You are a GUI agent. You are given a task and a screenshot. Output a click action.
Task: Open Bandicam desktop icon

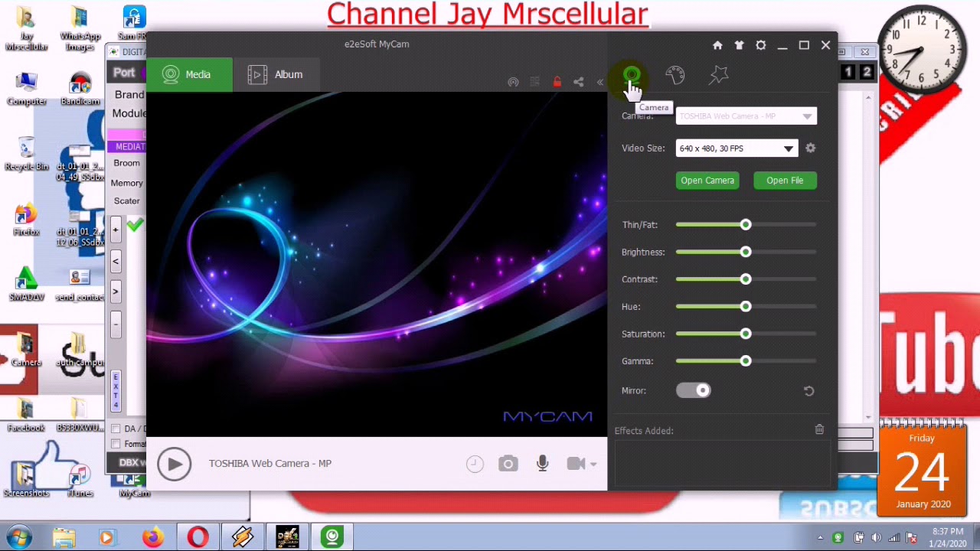point(80,89)
